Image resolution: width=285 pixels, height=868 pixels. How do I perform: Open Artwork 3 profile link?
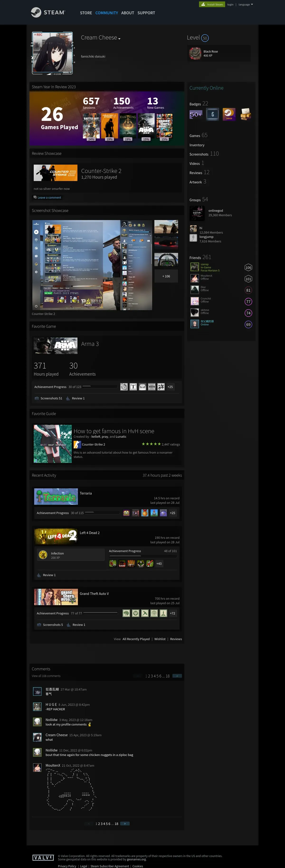click(198, 182)
